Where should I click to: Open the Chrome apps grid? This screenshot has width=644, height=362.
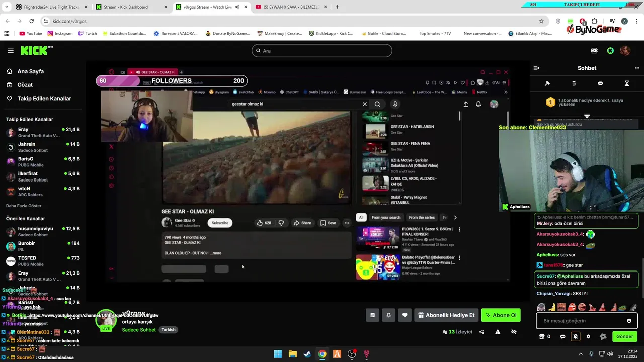[7, 34]
